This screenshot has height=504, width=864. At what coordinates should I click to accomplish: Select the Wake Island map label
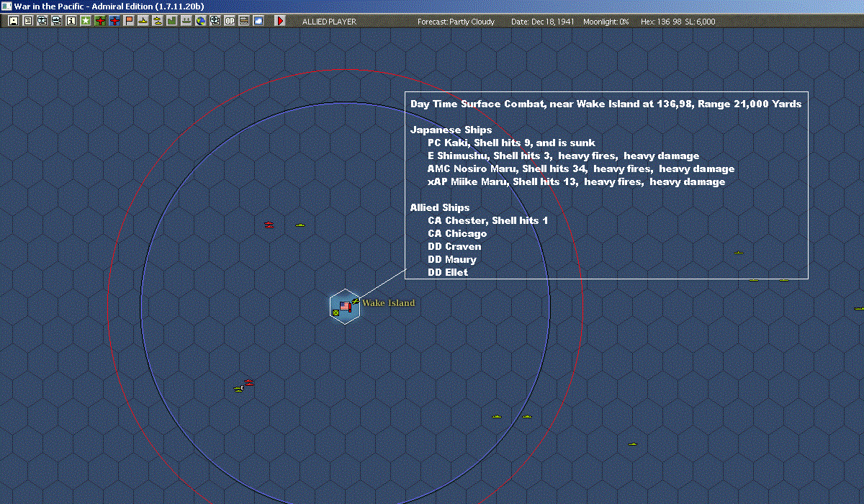coord(388,303)
